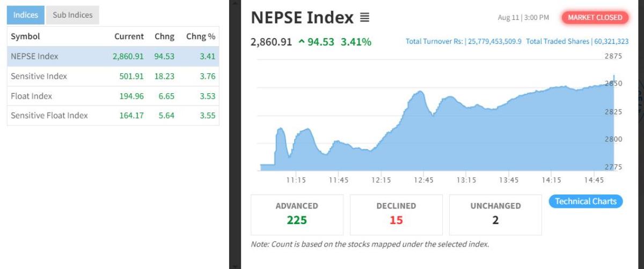Click the green up-arrow change indicator

coord(302,42)
